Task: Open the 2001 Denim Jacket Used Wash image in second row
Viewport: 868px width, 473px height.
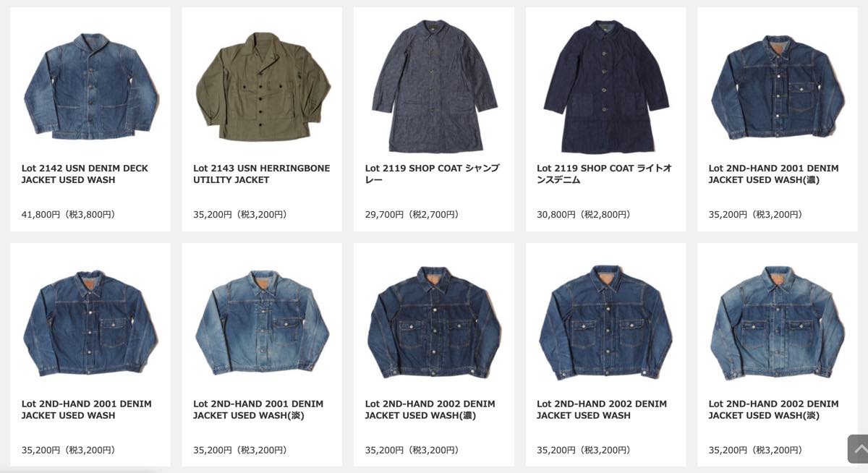Action: click(x=90, y=322)
